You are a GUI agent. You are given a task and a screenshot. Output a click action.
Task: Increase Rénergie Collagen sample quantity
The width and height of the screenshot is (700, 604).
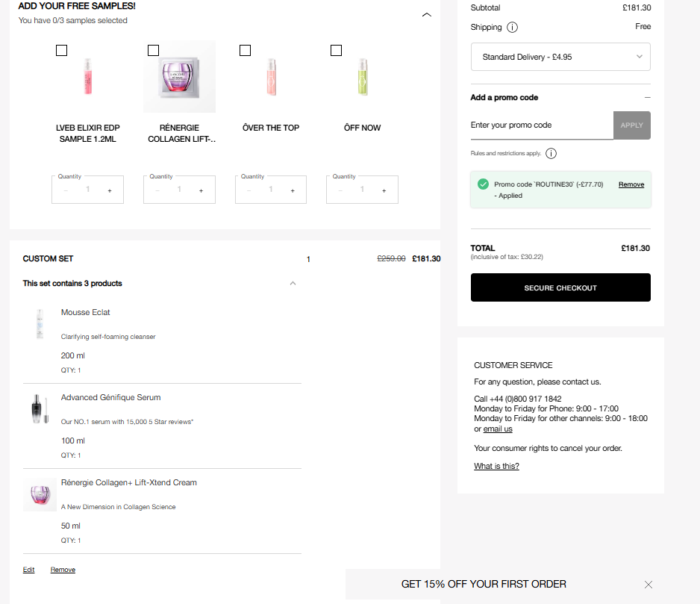[x=201, y=190]
